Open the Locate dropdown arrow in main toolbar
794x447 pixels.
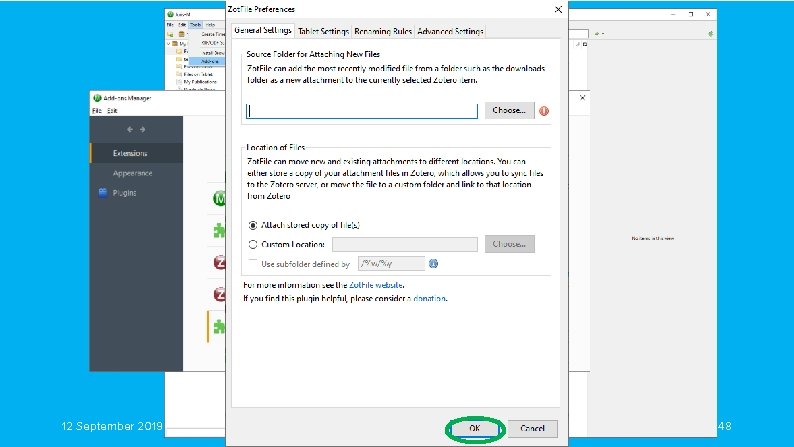[x=603, y=33]
